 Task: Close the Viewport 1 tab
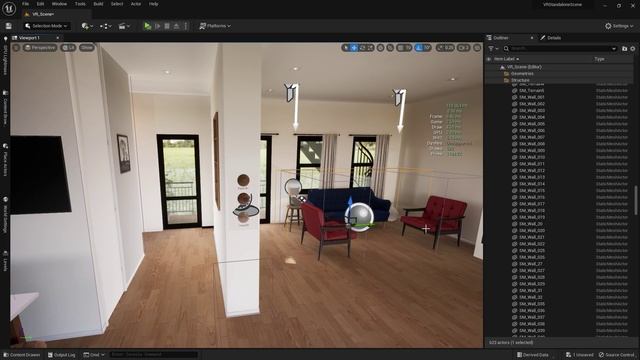[58, 38]
